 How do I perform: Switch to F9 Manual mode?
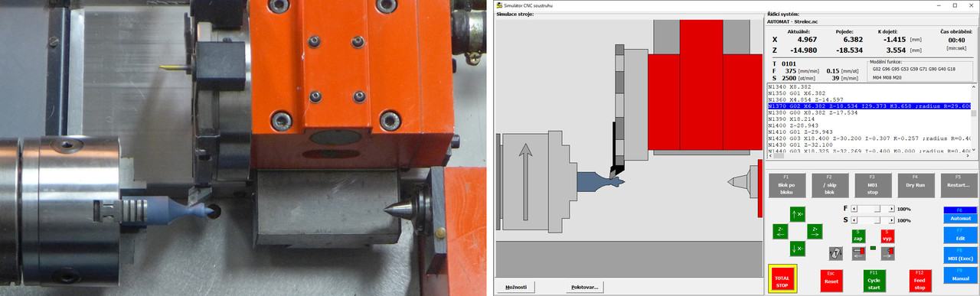point(960,276)
